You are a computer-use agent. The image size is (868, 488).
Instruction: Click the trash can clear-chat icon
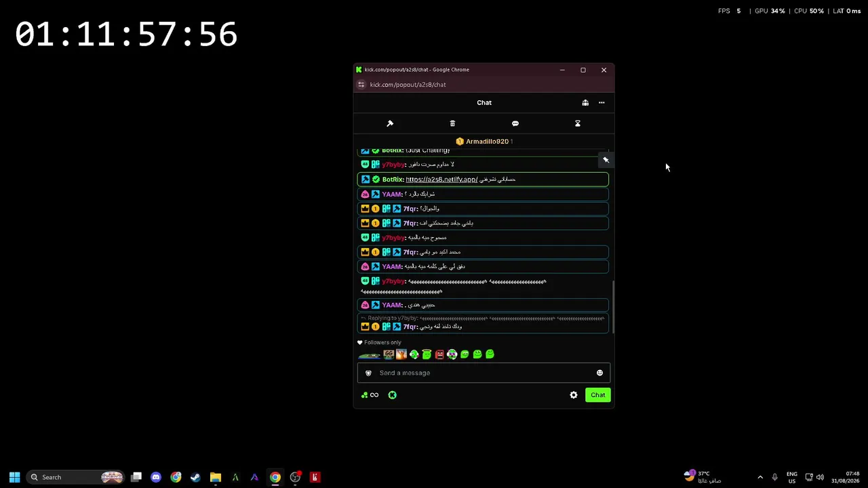click(x=452, y=123)
